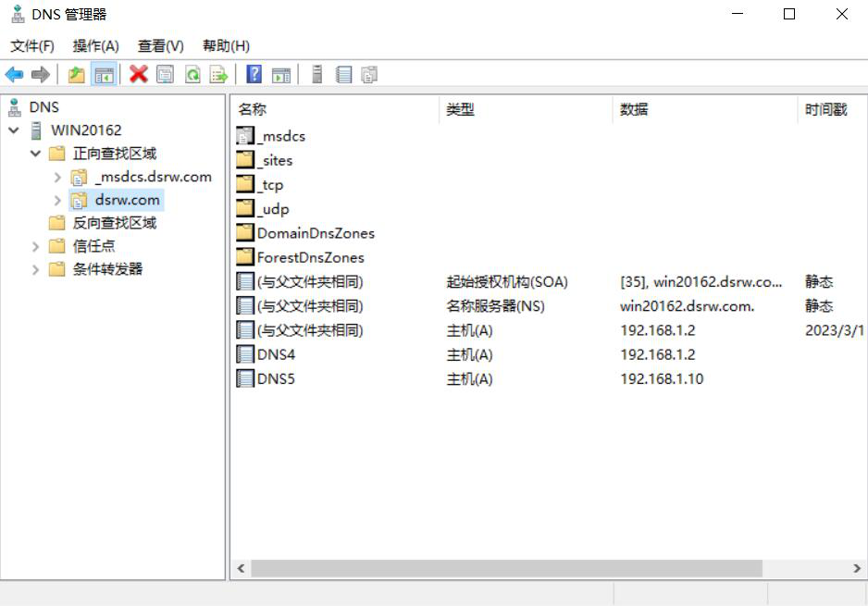Click the refresh toolbar icon
Image resolution: width=868 pixels, height=606 pixels.
click(192, 74)
